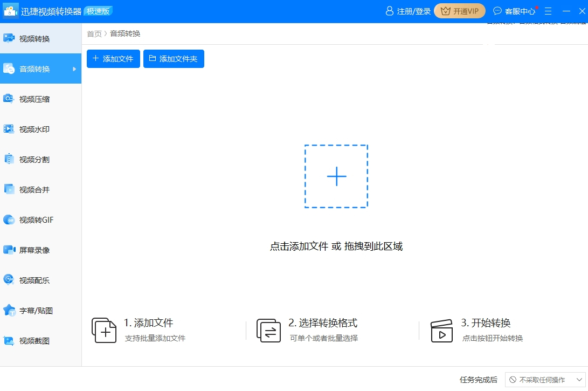Expand the post-task action dropdown 不采取任何操作
588x391 pixels.
[545, 379]
